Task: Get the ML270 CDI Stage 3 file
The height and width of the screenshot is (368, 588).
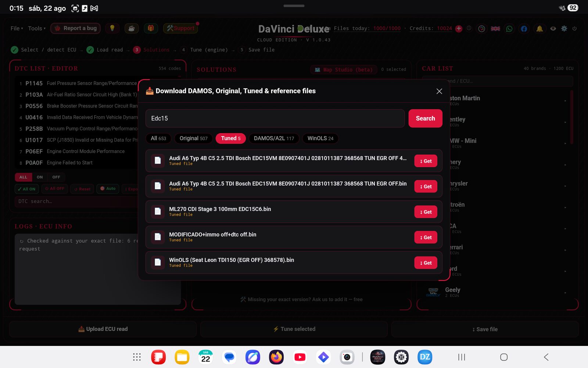Action: (426, 212)
